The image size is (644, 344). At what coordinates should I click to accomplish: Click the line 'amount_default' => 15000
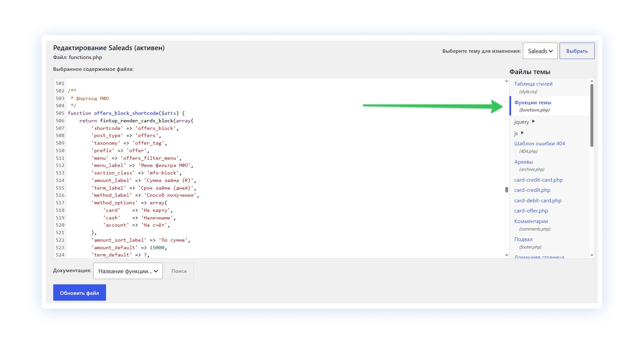click(x=129, y=248)
